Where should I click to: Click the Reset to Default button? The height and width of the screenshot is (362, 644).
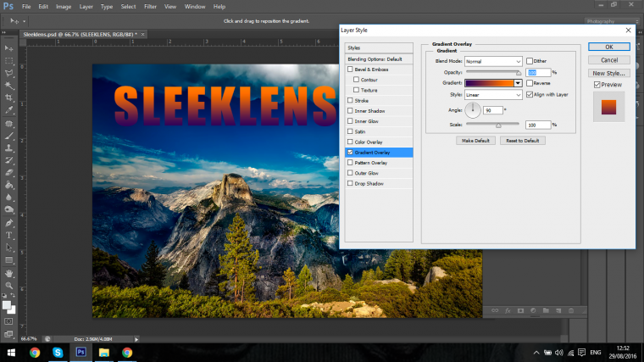[x=523, y=141]
